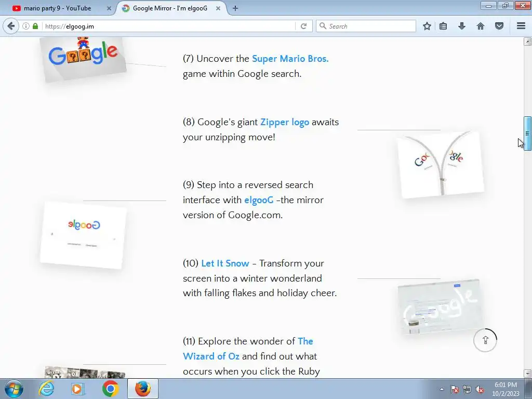Open the Action Center flag icon
The image size is (532, 399).
[x=454, y=389]
